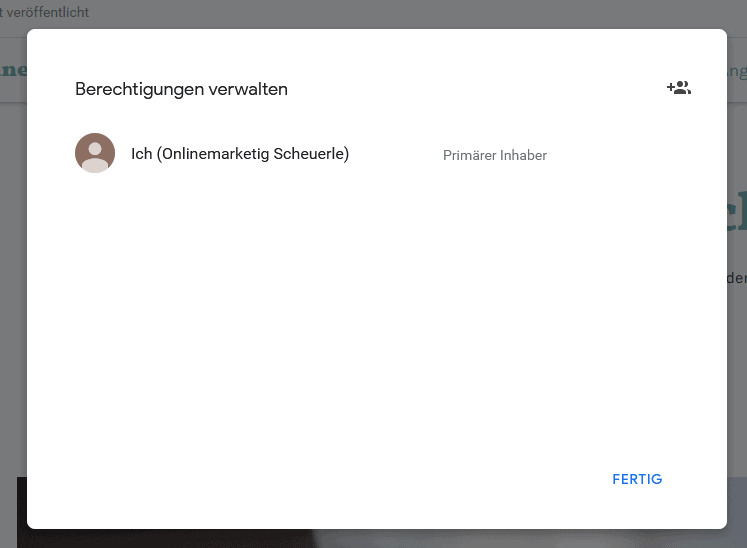Click empty white space in dialog center

point(376,320)
